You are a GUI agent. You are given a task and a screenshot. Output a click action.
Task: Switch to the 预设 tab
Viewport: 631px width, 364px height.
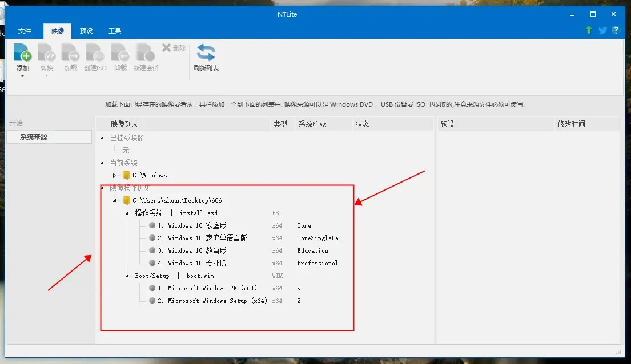click(86, 31)
